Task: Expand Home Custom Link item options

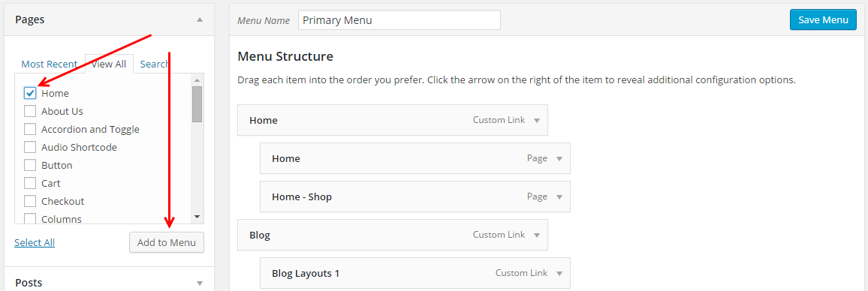Action: [x=536, y=120]
